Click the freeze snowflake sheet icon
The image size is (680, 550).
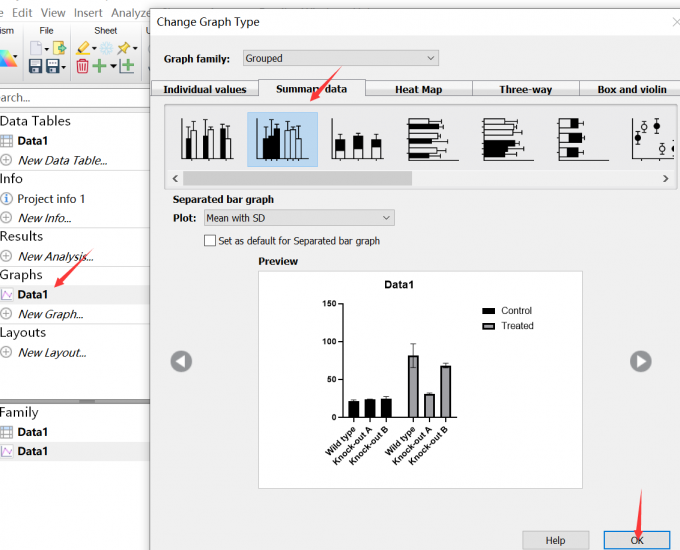(105, 48)
